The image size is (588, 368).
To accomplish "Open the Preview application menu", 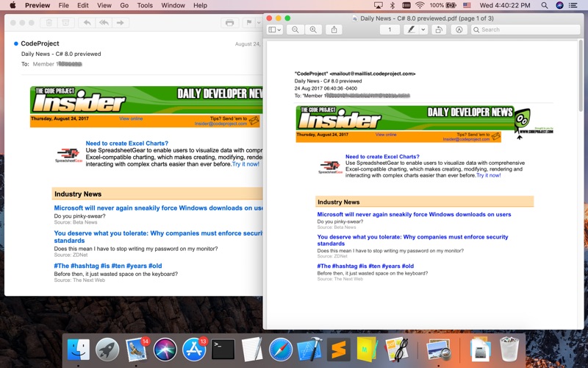I will point(37,5).
